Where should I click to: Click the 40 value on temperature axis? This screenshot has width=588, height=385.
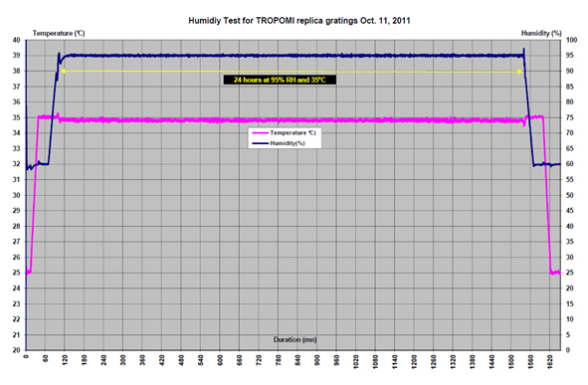tap(17, 40)
